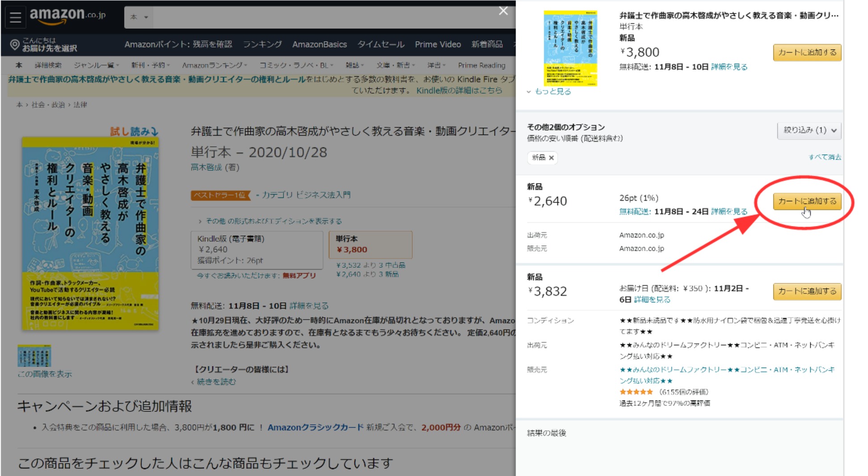Viewport: 868px width, 476px height.
Task: Open the hamburger menu icon
Action: (x=16, y=17)
